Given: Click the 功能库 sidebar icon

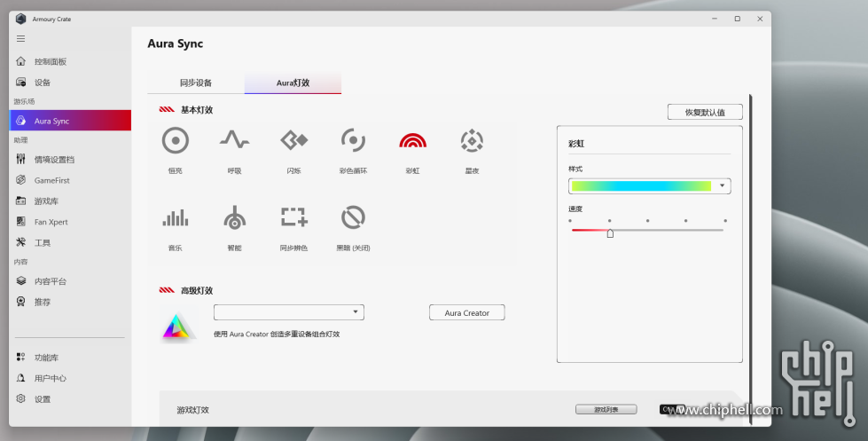Looking at the screenshot, I should click(20, 358).
